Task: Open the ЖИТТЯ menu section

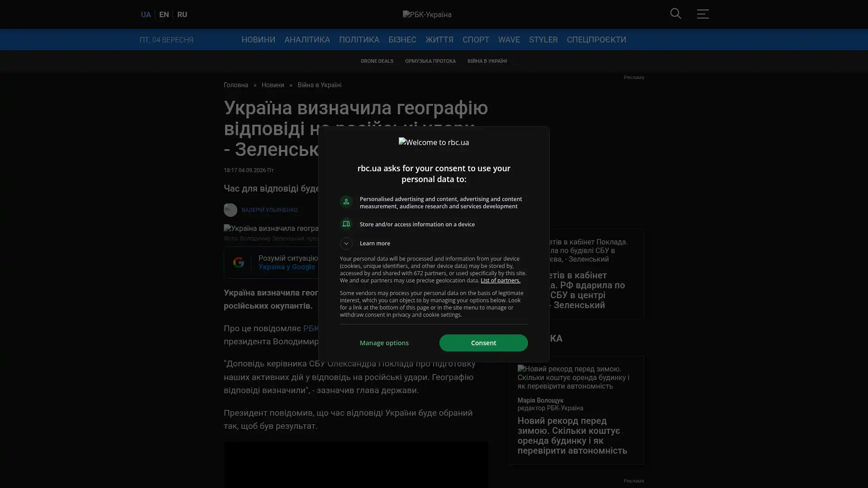Action: (x=439, y=40)
